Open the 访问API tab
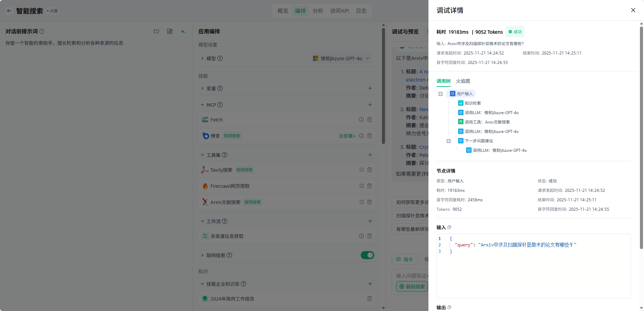The image size is (644, 311). [339, 11]
